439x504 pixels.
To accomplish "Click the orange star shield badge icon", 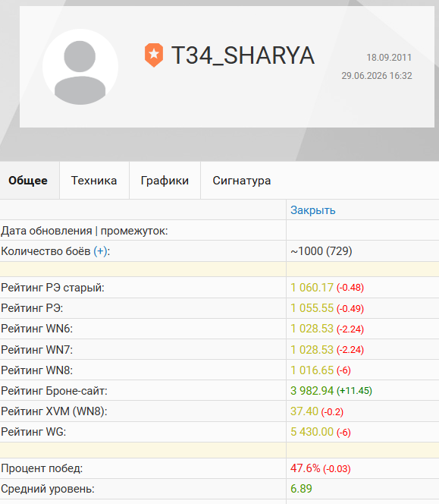I will [154, 55].
